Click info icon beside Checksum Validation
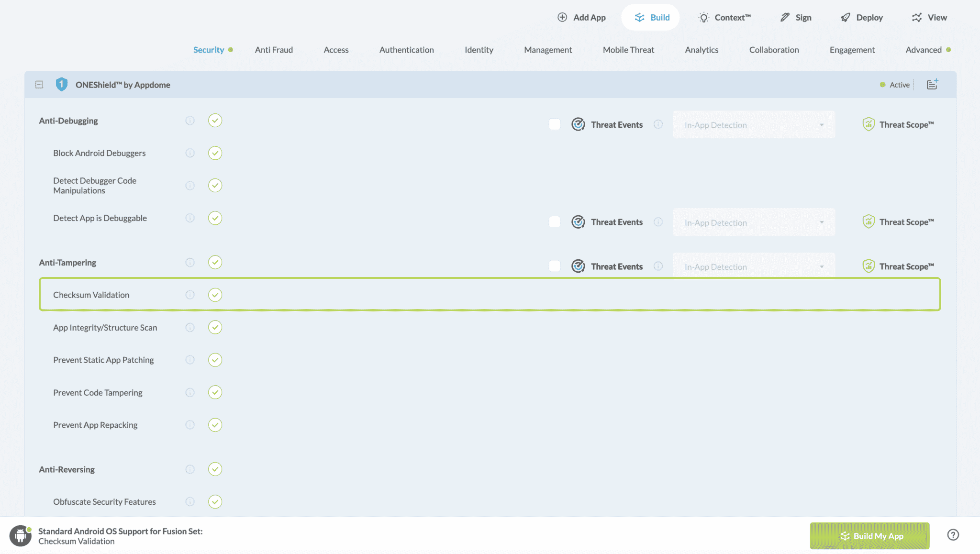Viewport: 980px width, 554px height. click(x=190, y=295)
